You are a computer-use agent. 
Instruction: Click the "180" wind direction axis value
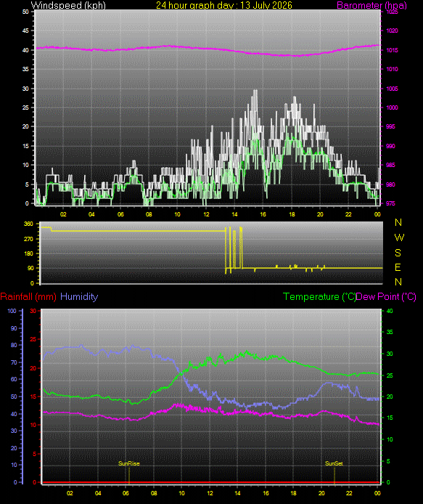tap(28, 253)
